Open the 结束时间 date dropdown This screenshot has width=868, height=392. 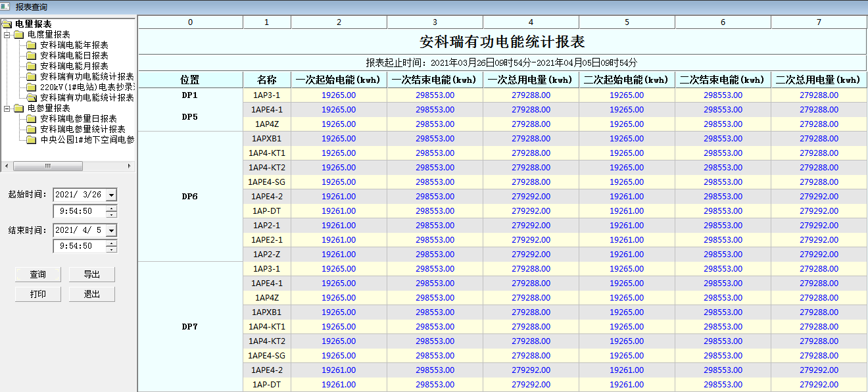click(x=111, y=230)
